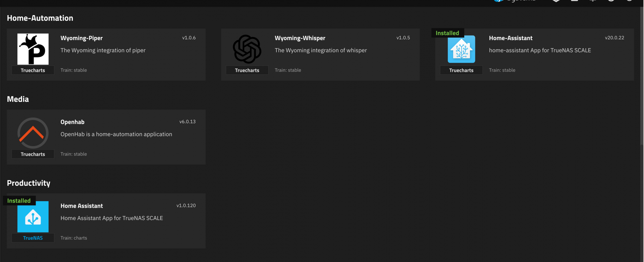Select the Wyoming-Whisper knot logo

click(x=247, y=49)
